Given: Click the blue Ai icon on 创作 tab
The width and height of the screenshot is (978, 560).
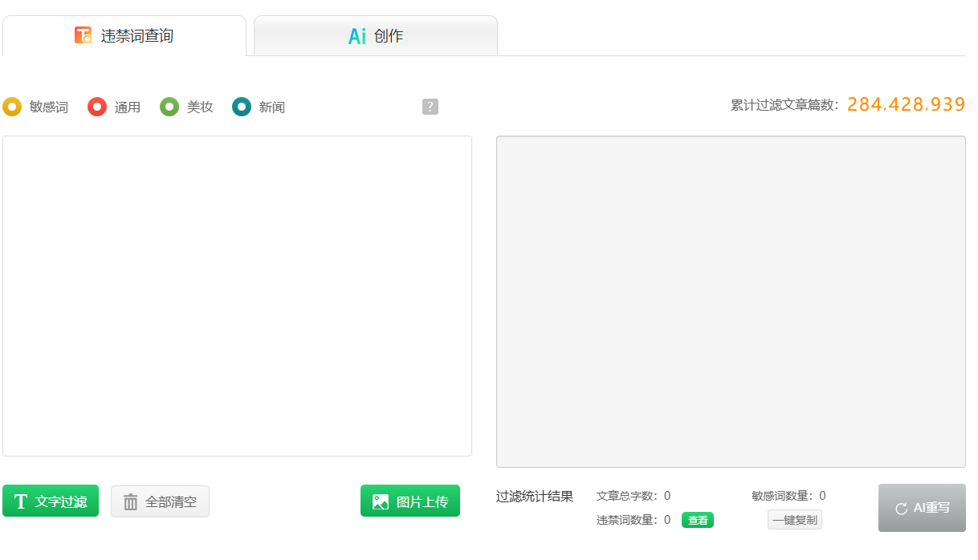Looking at the screenshot, I should coord(356,34).
